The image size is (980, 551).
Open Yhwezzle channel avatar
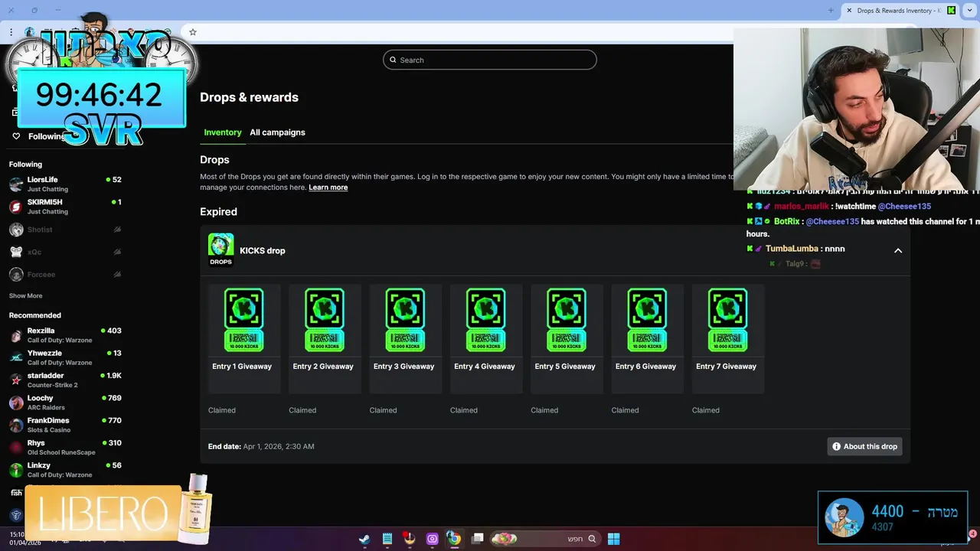point(16,357)
